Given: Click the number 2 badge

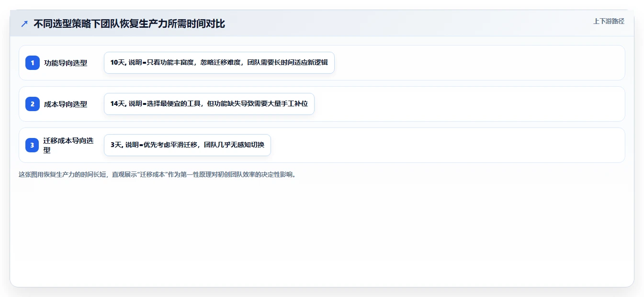Looking at the screenshot, I should tap(33, 104).
